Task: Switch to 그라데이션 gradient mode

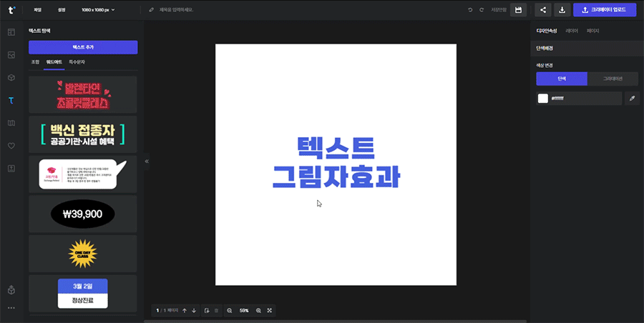Action: (x=613, y=79)
